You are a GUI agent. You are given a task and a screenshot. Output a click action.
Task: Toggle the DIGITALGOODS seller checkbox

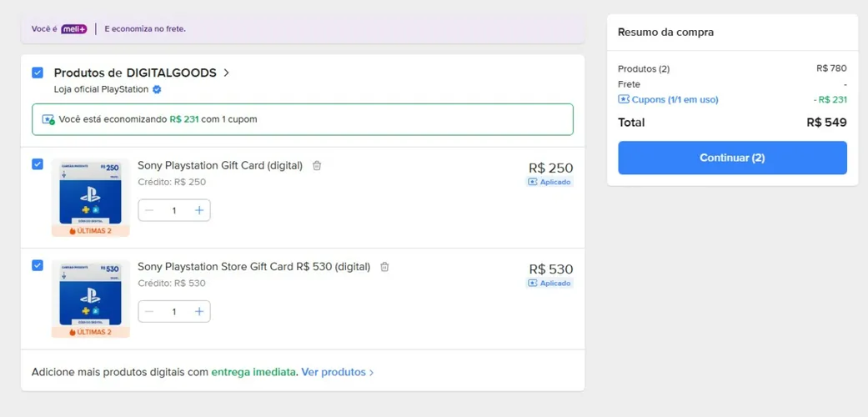(x=38, y=73)
